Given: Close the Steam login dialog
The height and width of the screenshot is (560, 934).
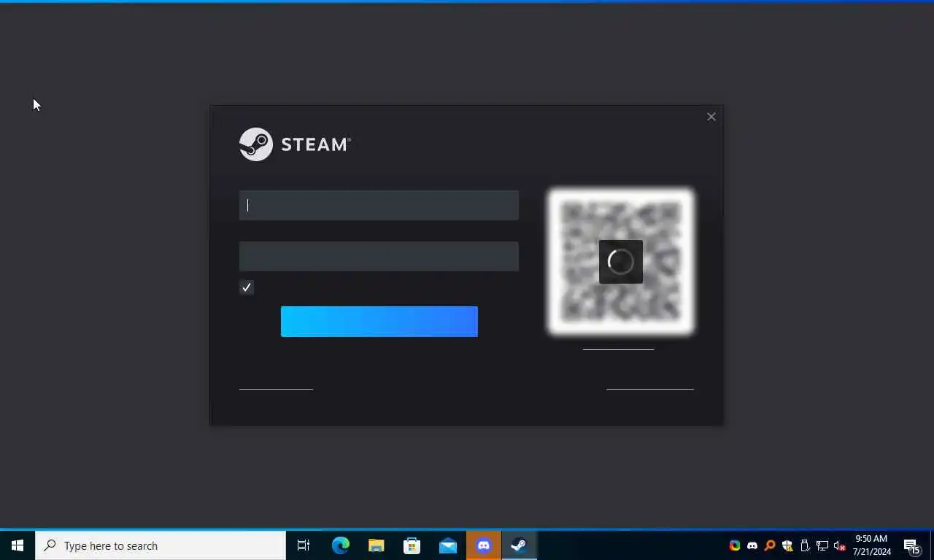Looking at the screenshot, I should (711, 117).
